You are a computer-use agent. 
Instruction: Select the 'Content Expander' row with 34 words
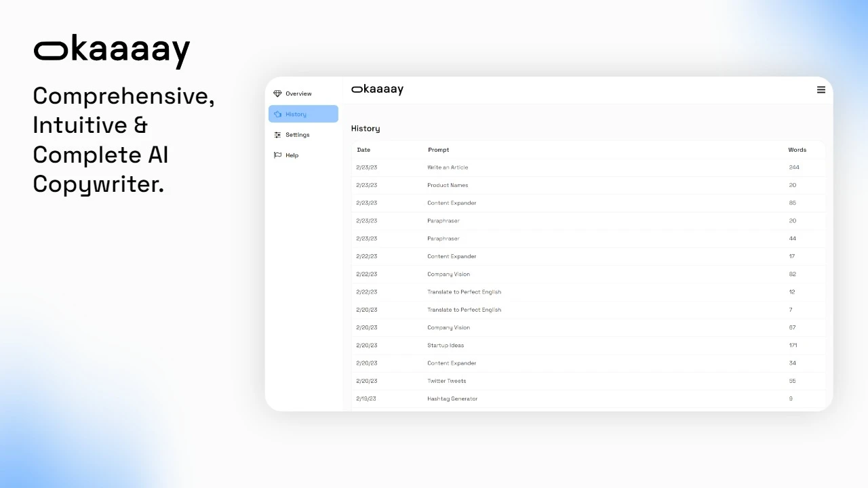point(589,363)
